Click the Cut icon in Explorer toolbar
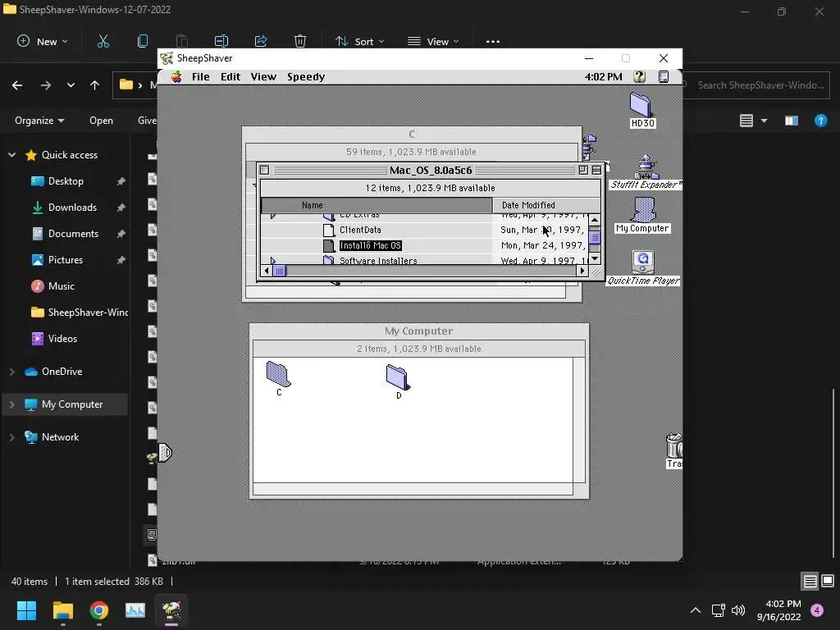The height and width of the screenshot is (630, 840). (x=103, y=41)
